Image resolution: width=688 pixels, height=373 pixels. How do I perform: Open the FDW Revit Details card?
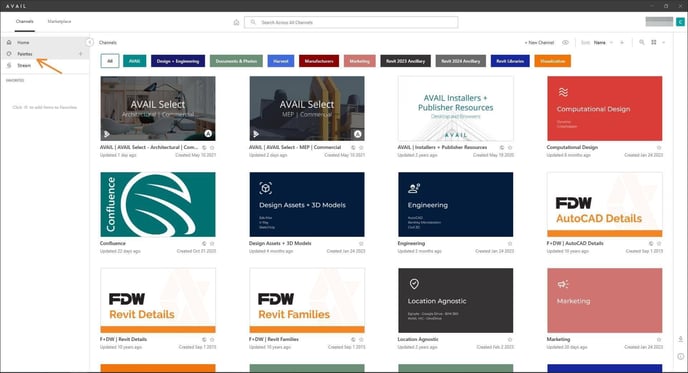click(158, 301)
